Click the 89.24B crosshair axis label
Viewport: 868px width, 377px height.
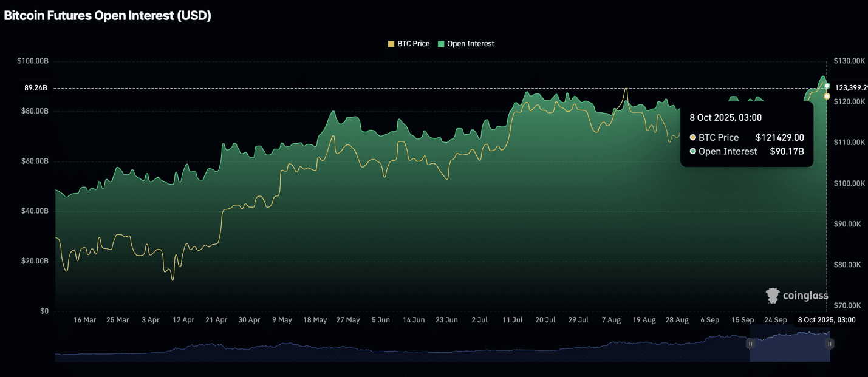(36, 88)
